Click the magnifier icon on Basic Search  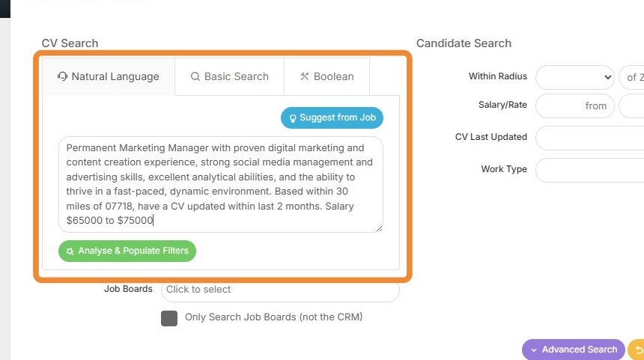[195, 76]
